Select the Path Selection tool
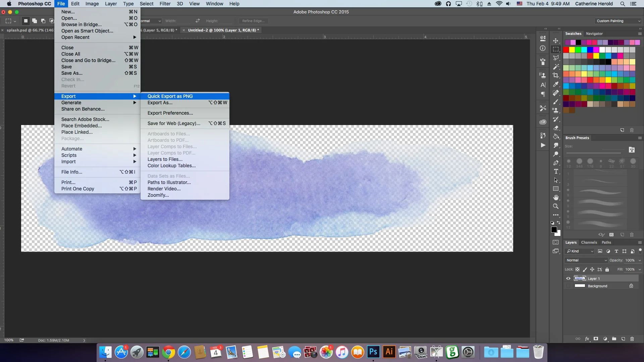The height and width of the screenshot is (362, 644). click(556, 180)
